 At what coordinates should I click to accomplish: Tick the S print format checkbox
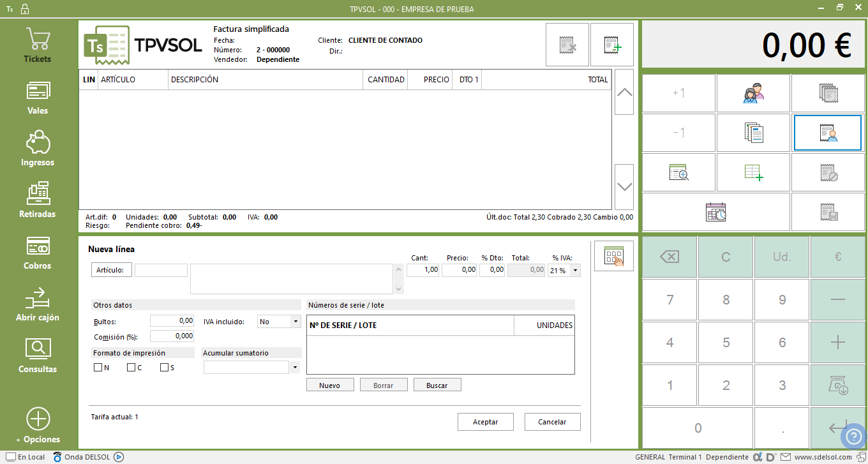pyautogui.click(x=164, y=368)
